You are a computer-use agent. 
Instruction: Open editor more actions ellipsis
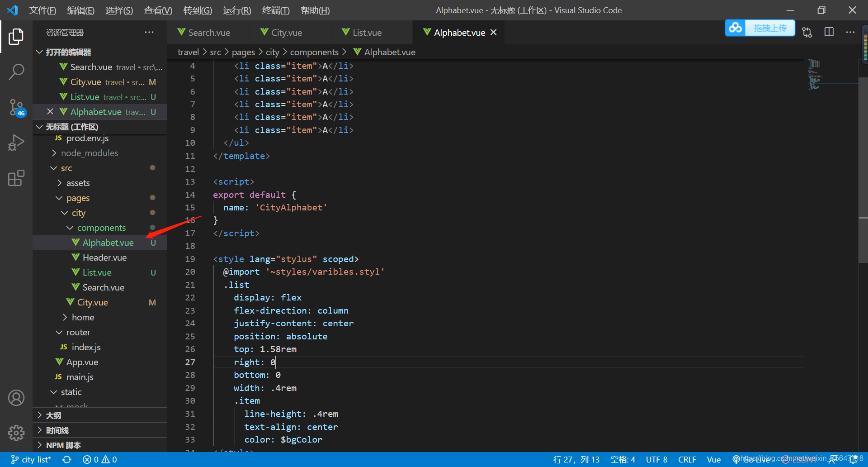850,32
